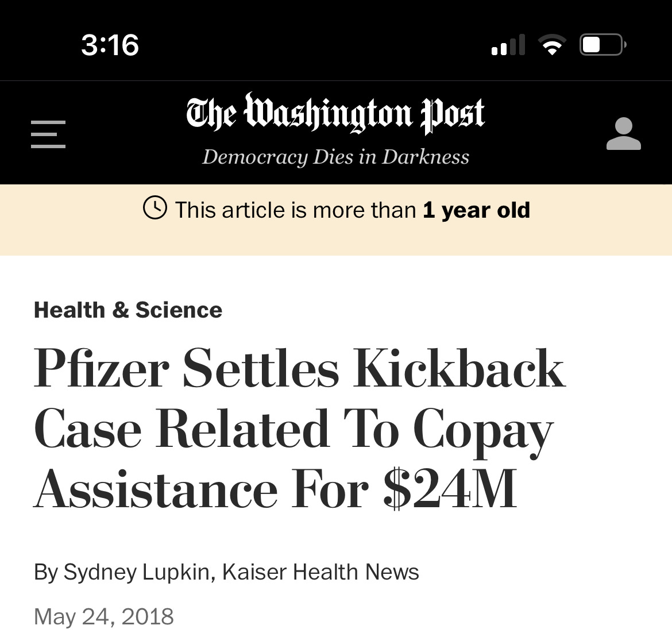Open the hamburger navigation menu

(48, 134)
